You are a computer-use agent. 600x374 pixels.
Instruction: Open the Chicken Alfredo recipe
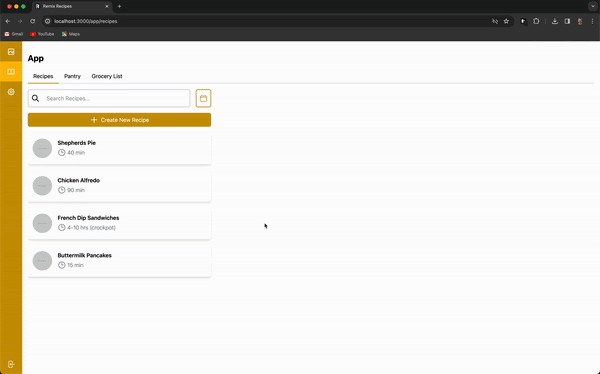click(119, 186)
